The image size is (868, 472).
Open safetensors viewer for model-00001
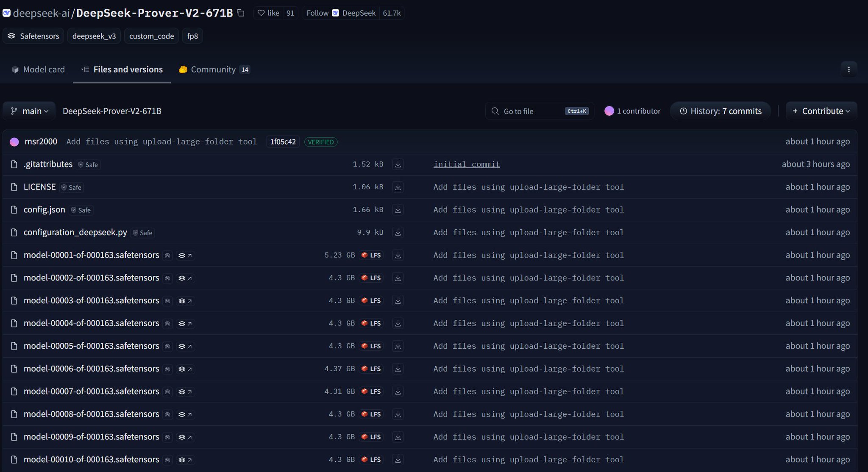185,255
